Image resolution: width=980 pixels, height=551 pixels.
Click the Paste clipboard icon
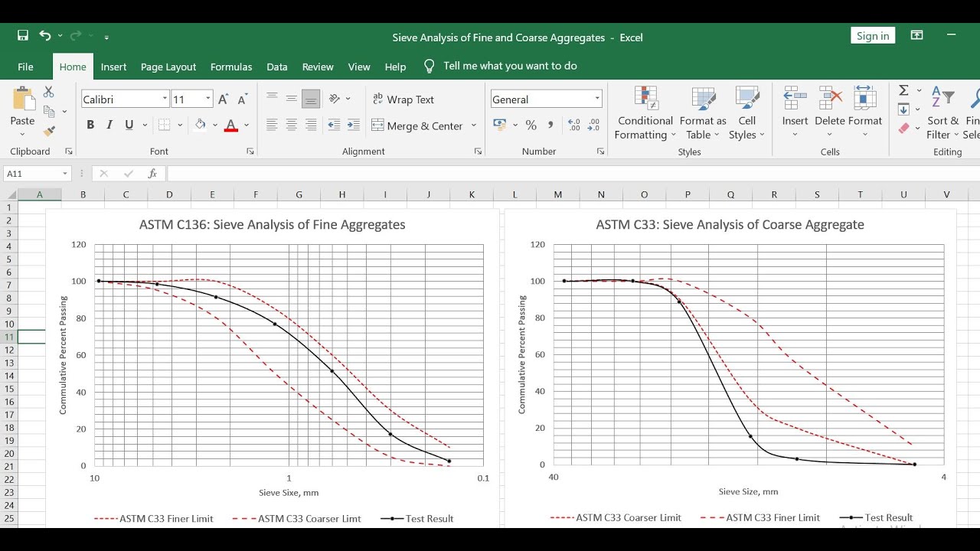[x=23, y=99]
